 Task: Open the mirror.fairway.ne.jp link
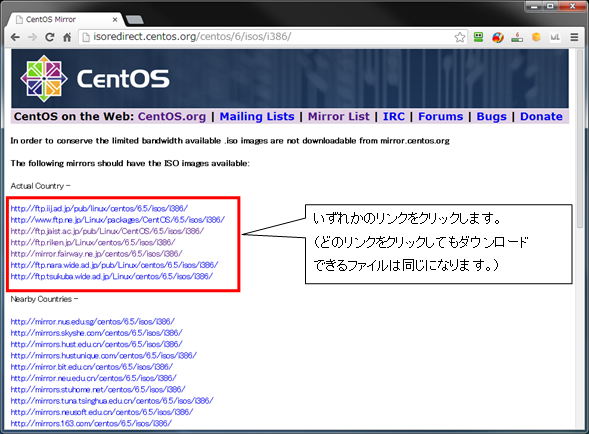click(97, 254)
